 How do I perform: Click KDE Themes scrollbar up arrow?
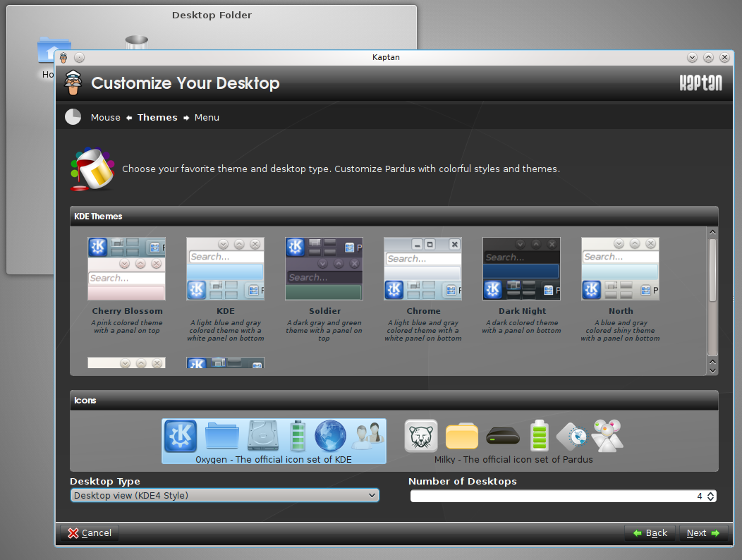pyautogui.click(x=712, y=232)
